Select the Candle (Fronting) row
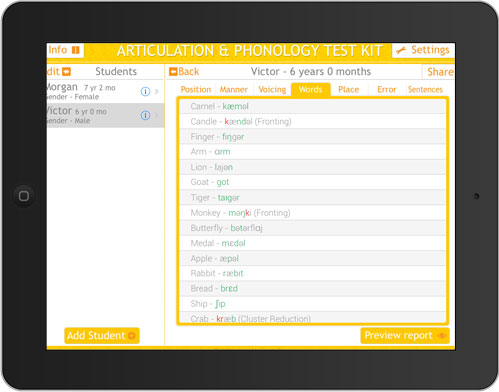 click(313, 122)
